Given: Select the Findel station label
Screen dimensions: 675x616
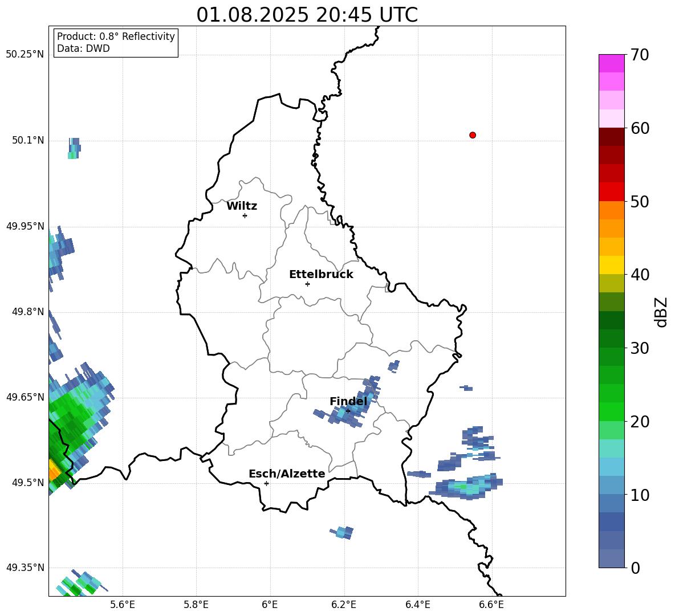Looking at the screenshot, I should click(348, 401).
